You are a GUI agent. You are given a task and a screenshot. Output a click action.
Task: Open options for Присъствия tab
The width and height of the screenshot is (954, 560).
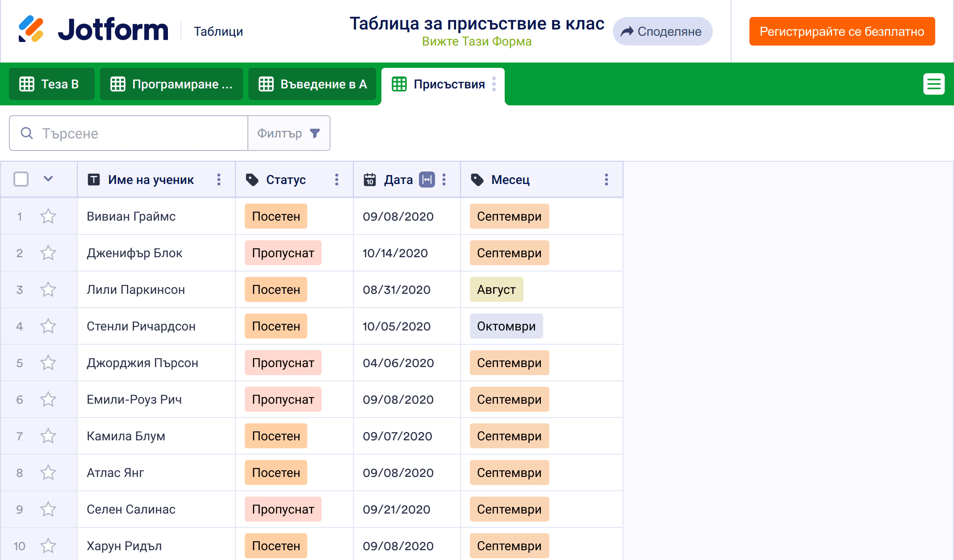pyautogui.click(x=494, y=84)
